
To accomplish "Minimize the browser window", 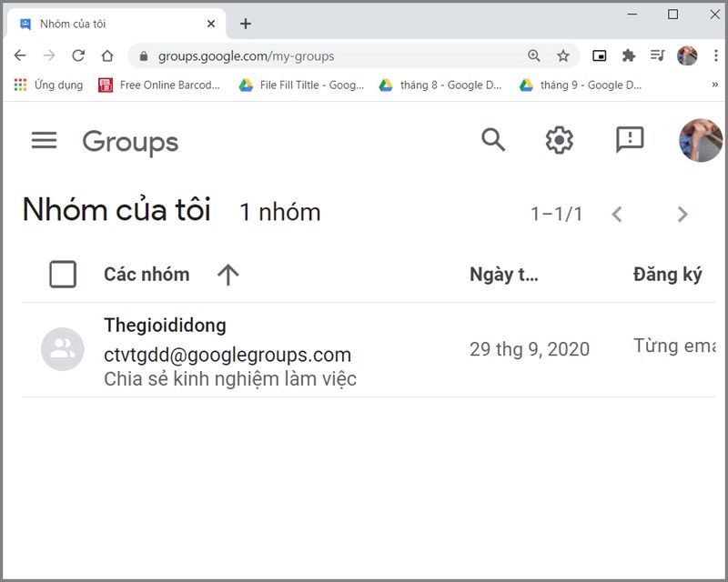I will click(632, 14).
